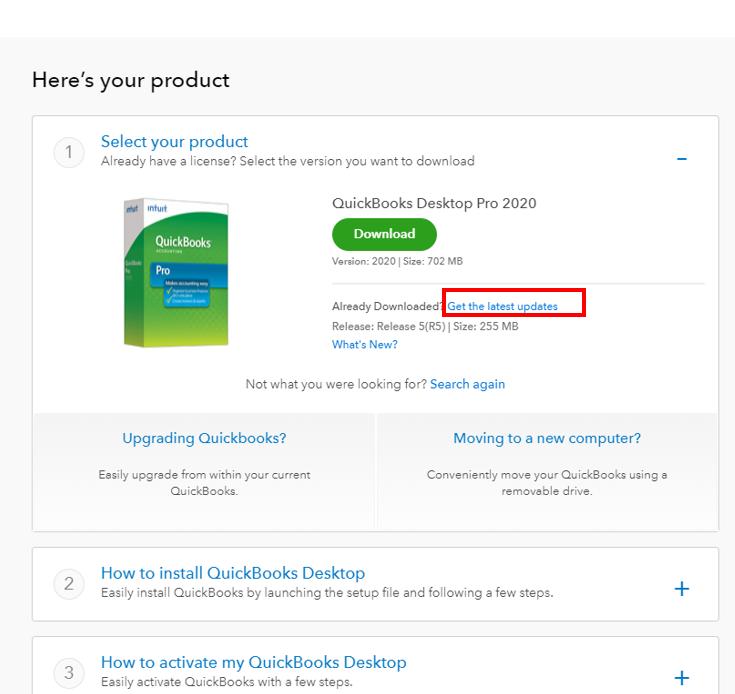
Task: Click Easily activate QuickBooks with few steps
Action: click(227, 682)
